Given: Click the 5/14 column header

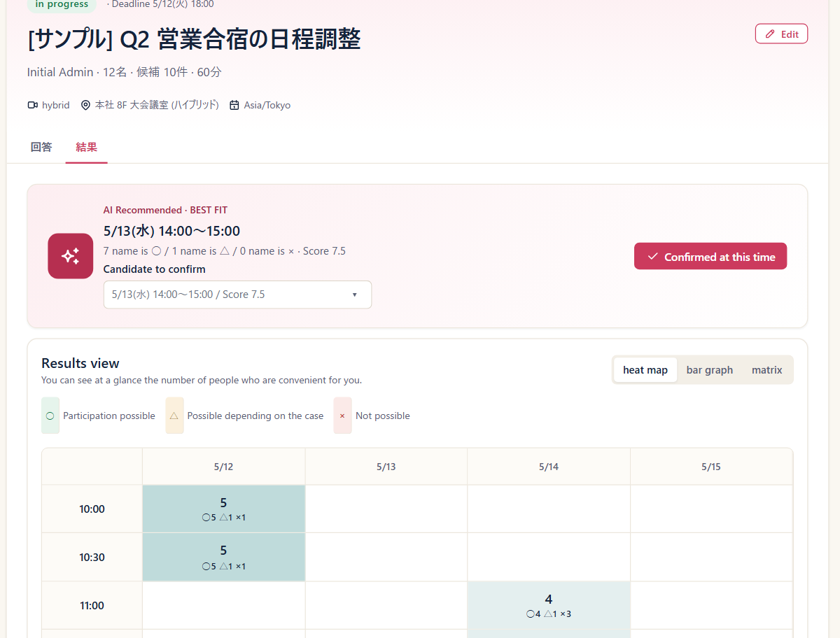Looking at the screenshot, I should coord(549,467).
